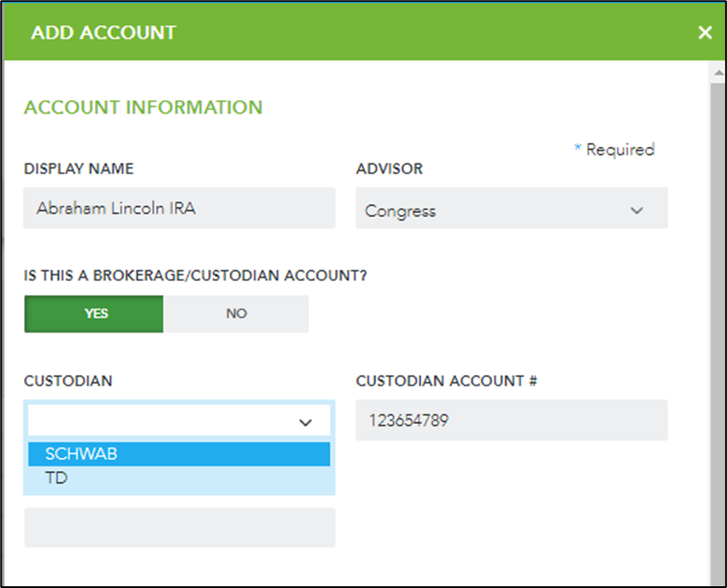Screen dimensions: 727x588
Task: Close the Add Account dialog
Action: pyautogui.click(x=705, y=32)
